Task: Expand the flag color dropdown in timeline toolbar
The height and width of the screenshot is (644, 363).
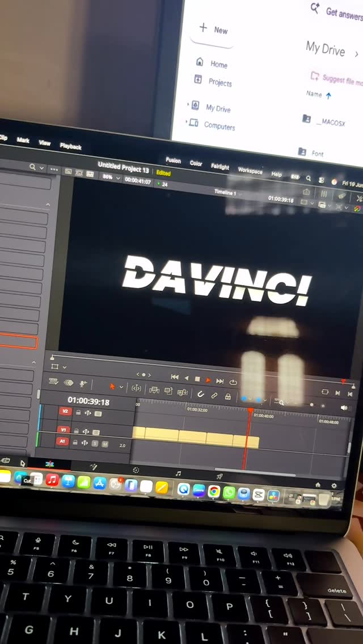Action: tap(251, 399)
